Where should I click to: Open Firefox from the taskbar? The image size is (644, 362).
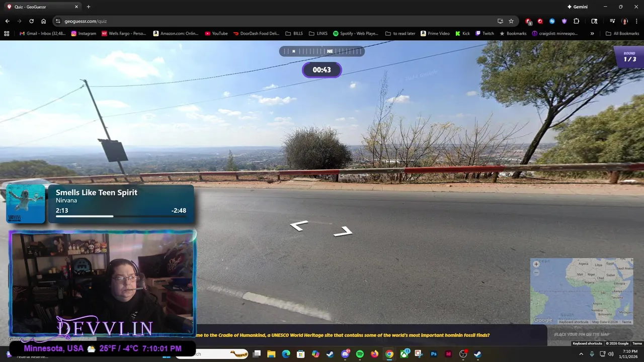click(374, 354)
